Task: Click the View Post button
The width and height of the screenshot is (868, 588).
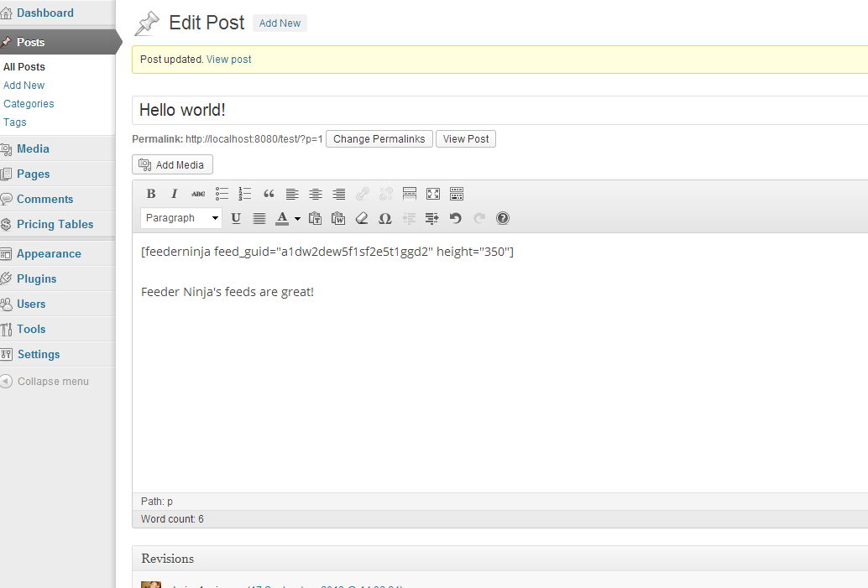Action: click(466, 139)
